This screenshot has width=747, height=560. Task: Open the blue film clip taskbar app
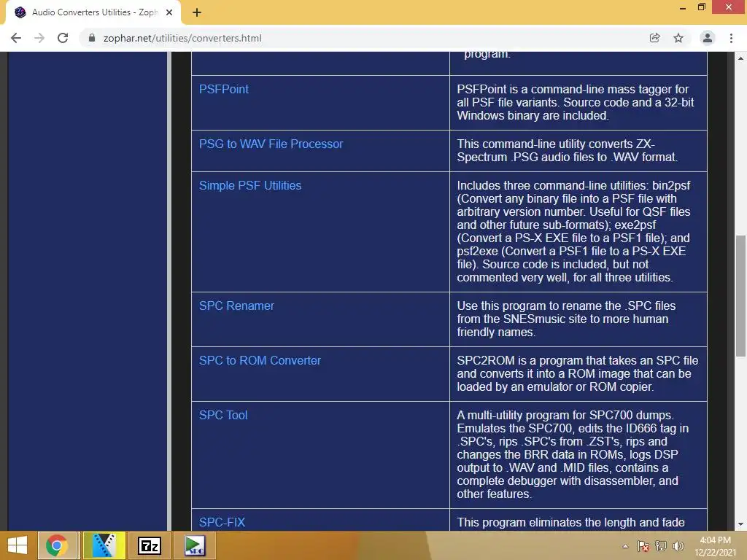104,545
